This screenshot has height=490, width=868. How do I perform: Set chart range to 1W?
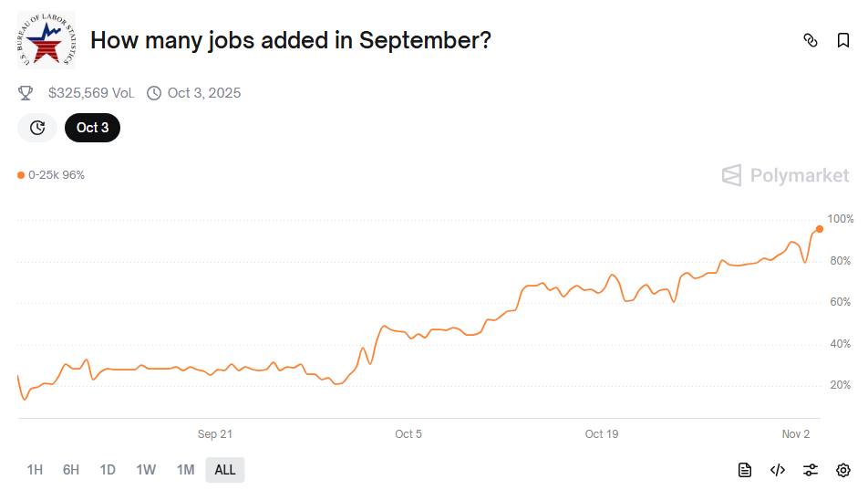pos(146,470)
